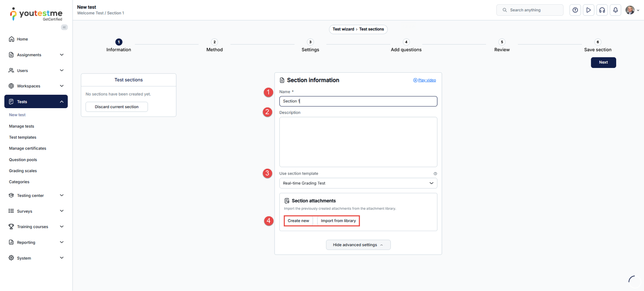Click the youtestme logo
644x291 pixels.
[x=36, y=14]
